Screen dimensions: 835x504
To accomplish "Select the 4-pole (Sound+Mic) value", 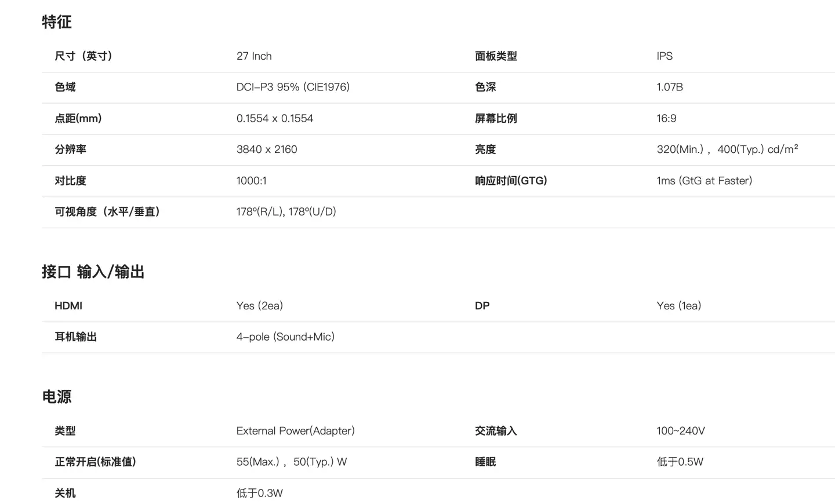I will pyautogui.click(x=285, y=337).
